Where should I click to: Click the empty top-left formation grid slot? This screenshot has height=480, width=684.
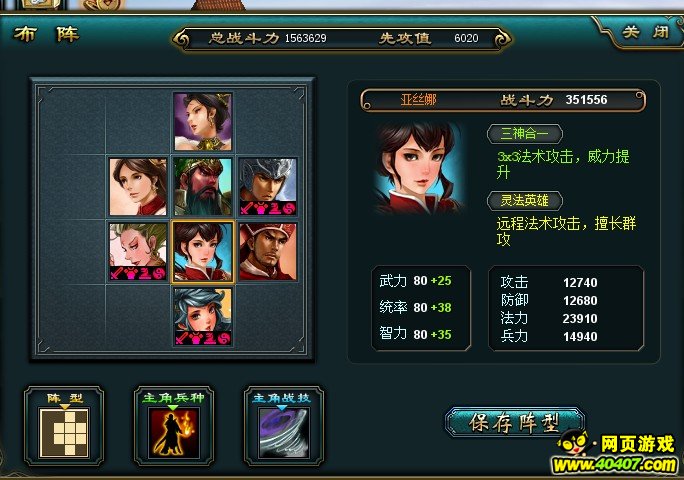(x=73, y=121)
